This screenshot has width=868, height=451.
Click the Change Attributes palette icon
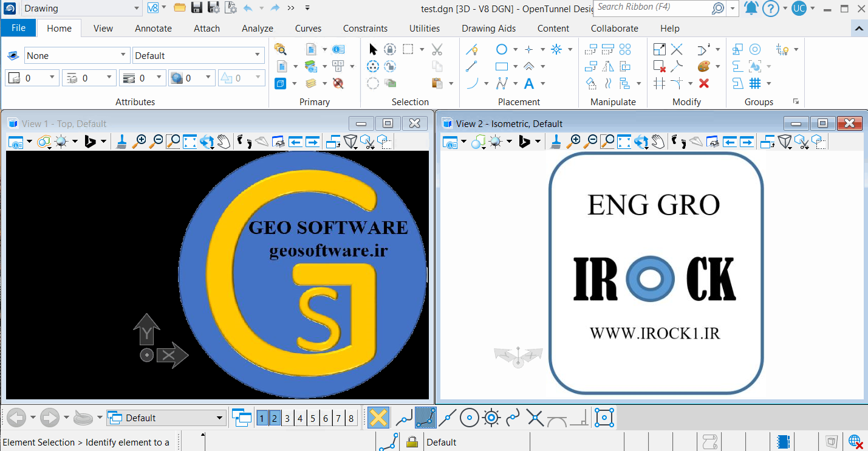click(x=704, y=66)
